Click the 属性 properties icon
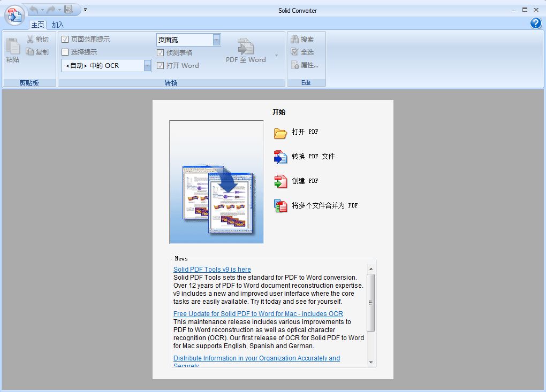 coord(295,65)
